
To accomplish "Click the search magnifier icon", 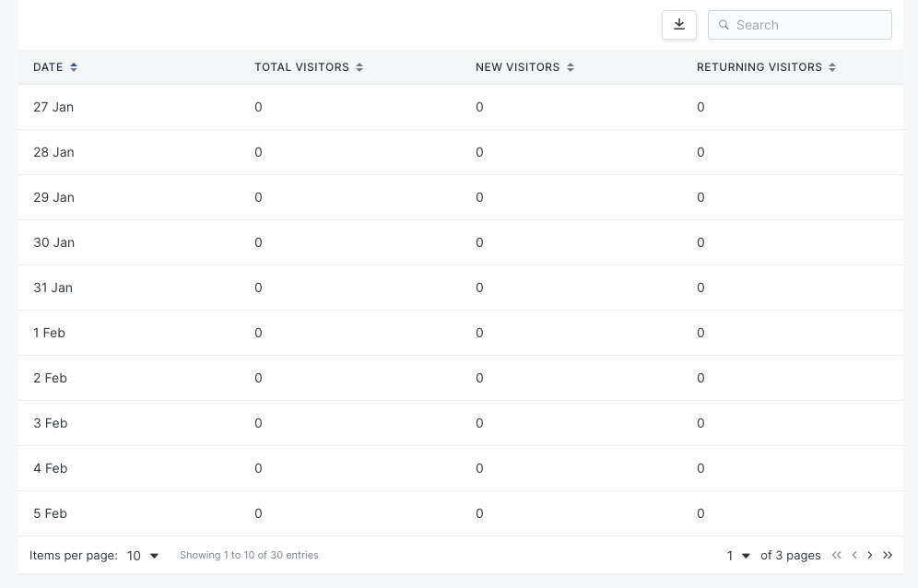I will tap(724, 25).
